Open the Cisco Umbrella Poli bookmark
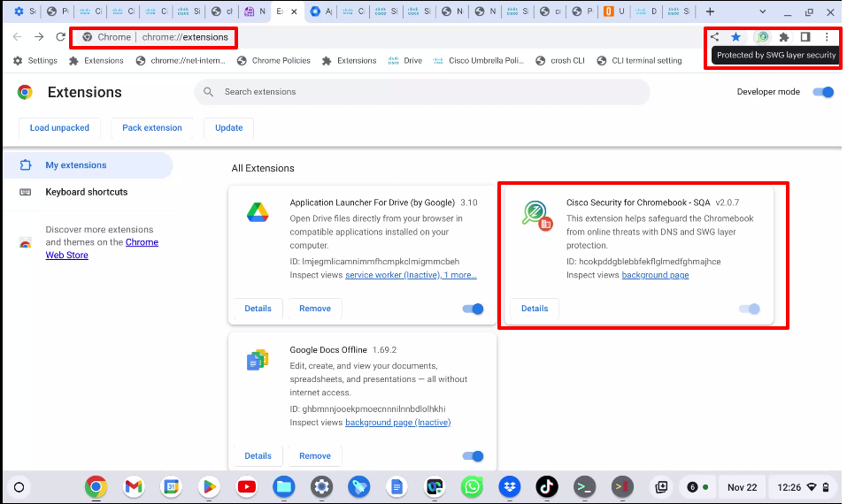847x504 pixels. coord(479,60)
